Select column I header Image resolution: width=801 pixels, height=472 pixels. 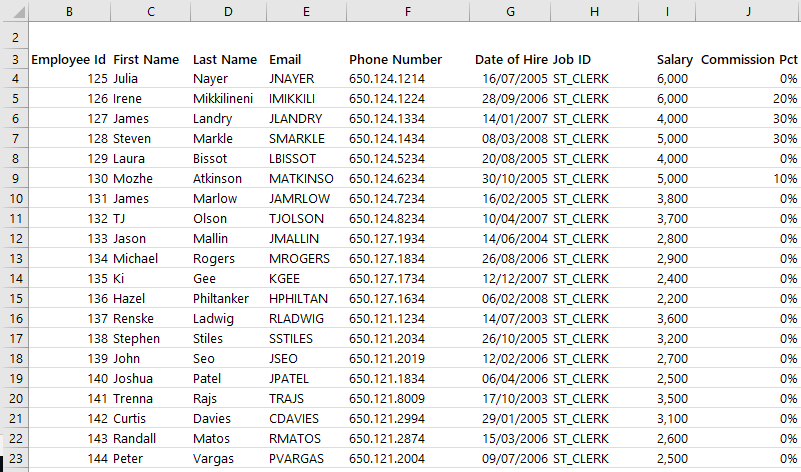pos(667,11)
